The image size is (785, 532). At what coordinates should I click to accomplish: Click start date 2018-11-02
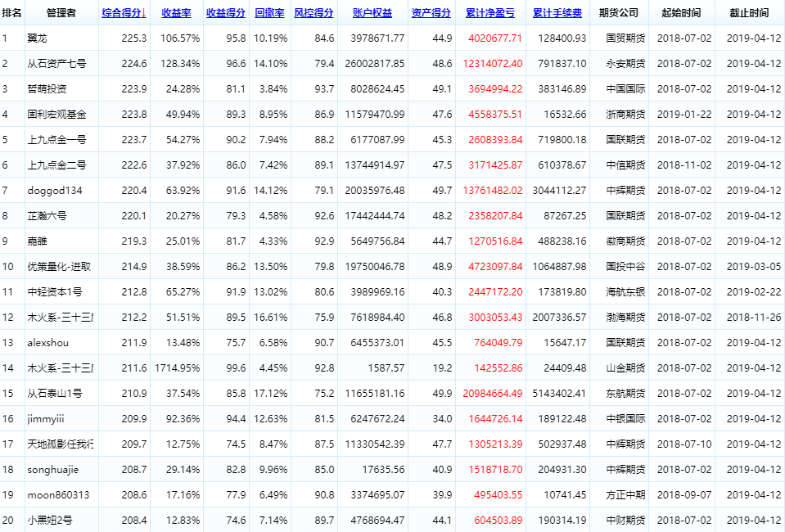coord(684,165)
